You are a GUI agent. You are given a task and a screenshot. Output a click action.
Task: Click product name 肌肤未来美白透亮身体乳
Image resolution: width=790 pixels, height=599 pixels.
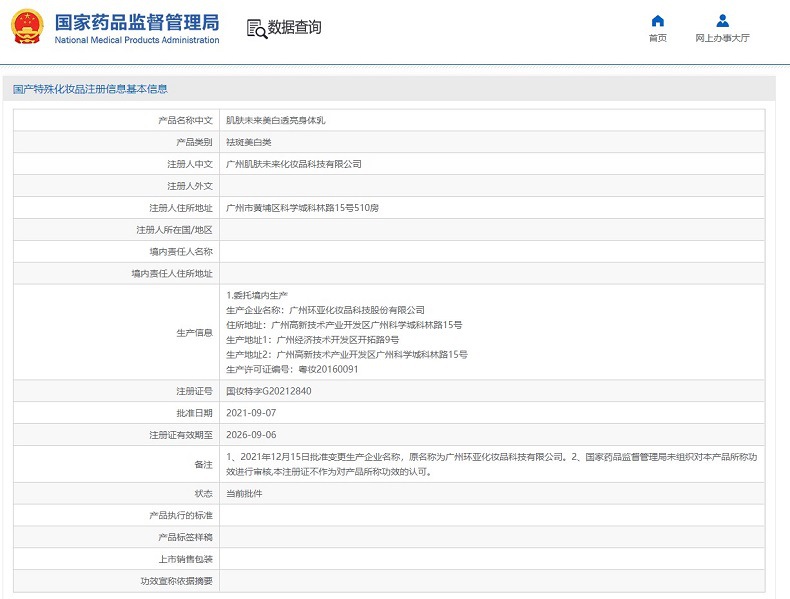[x=276, y=120]
